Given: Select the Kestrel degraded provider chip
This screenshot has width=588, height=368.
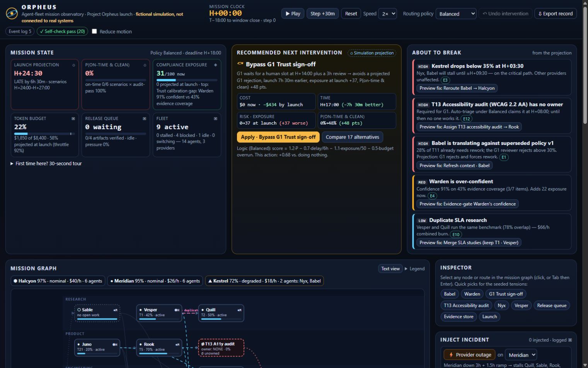Looking at the screenshot, I should click(264, 281).
